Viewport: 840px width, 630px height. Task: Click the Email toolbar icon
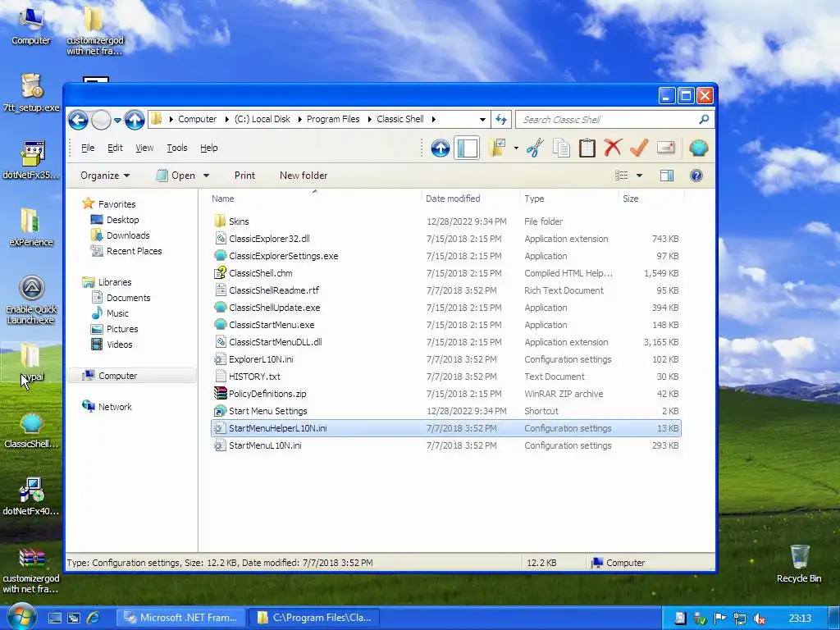[665, 148]
